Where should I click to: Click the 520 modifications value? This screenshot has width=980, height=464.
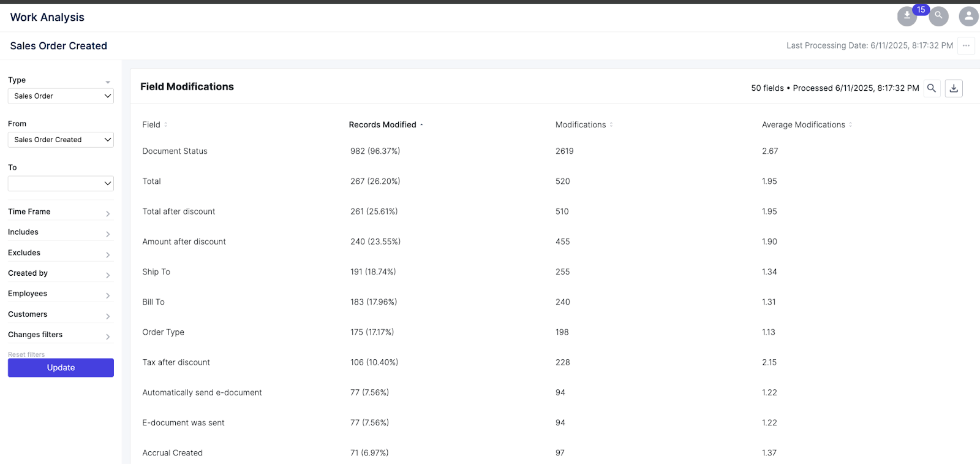point(563,181)
